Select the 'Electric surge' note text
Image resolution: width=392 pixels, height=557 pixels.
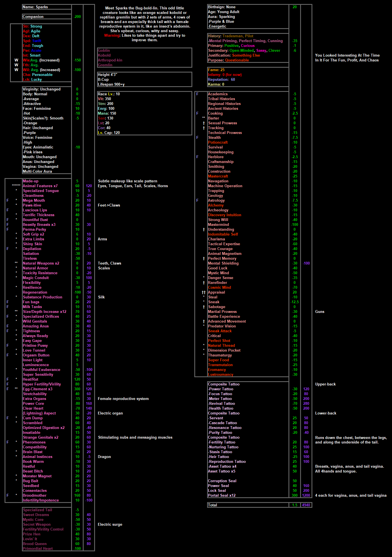pos(110,524)
